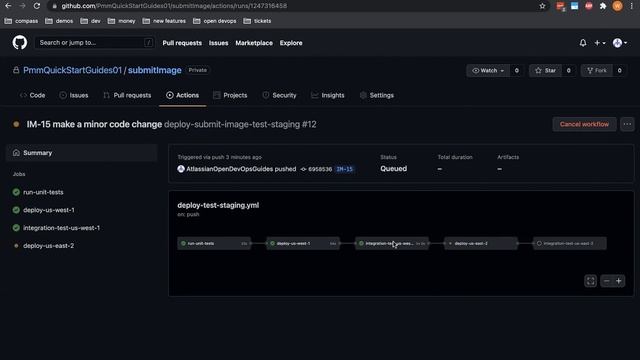Select Summary in the sidebar
Image resolution: width=640 pixels, height=360 pixels.
click(82, 153)
